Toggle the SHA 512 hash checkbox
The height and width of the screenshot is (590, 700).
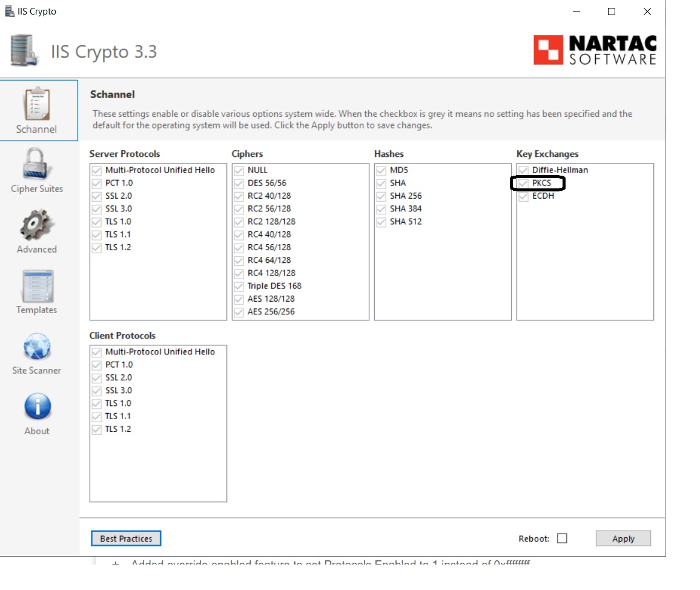(381, 222)
